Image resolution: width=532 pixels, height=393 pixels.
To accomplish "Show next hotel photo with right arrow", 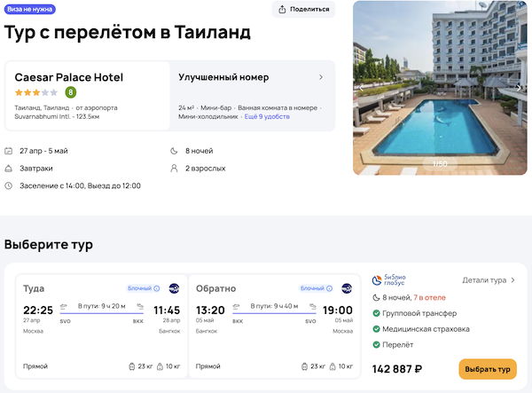I will (x=519, y=88).
